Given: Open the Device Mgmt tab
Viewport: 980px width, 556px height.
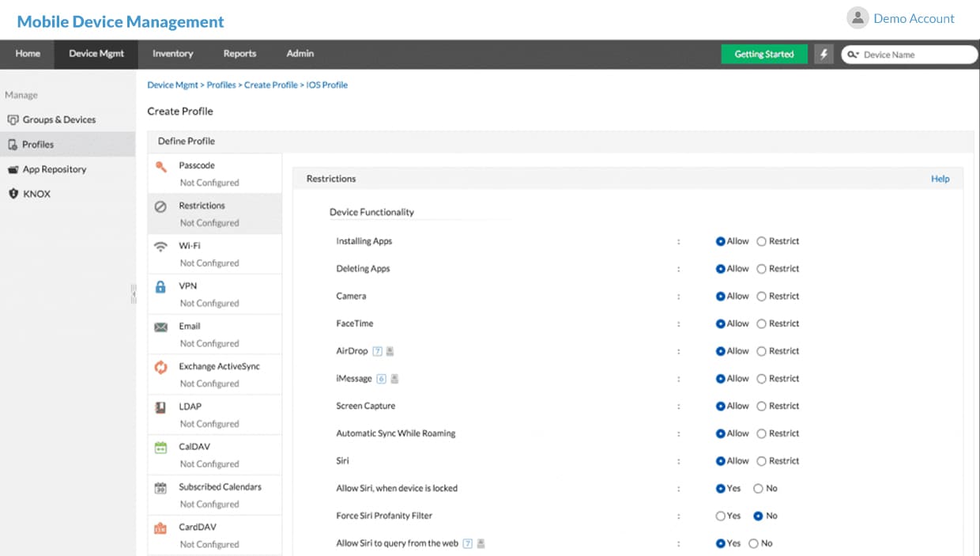Looking at the screenshot, I should point(96,54).
